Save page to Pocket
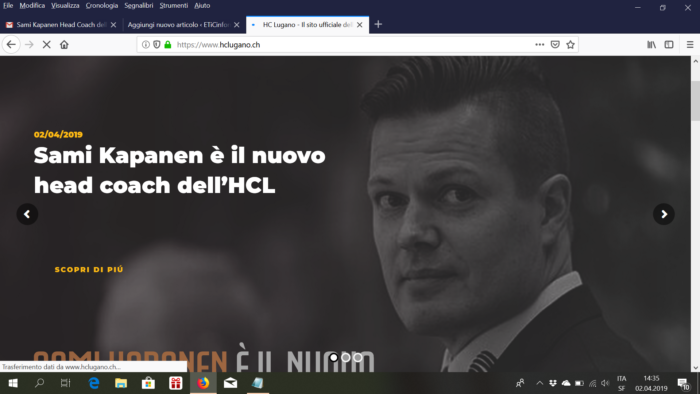Viewport: 700px width, 394px height. click(555, 45)
